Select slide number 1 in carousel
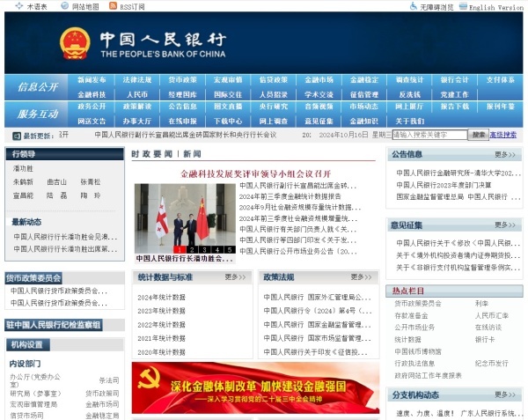This screenshot has width=528, height=420. [x=180, y=249]
